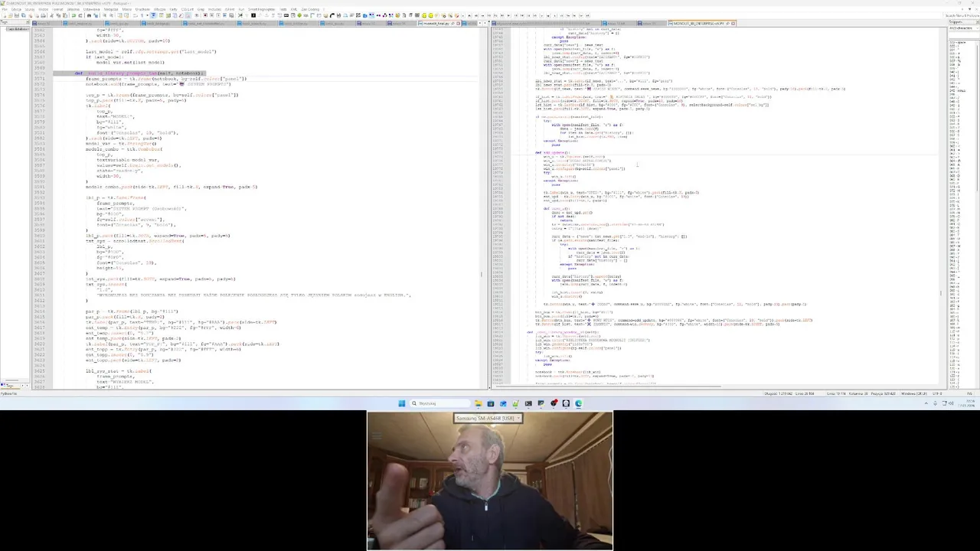The width and height of the screenshot is (980, 551).
Task: Click the New file toolbar icon
Action: coord(4,15)
